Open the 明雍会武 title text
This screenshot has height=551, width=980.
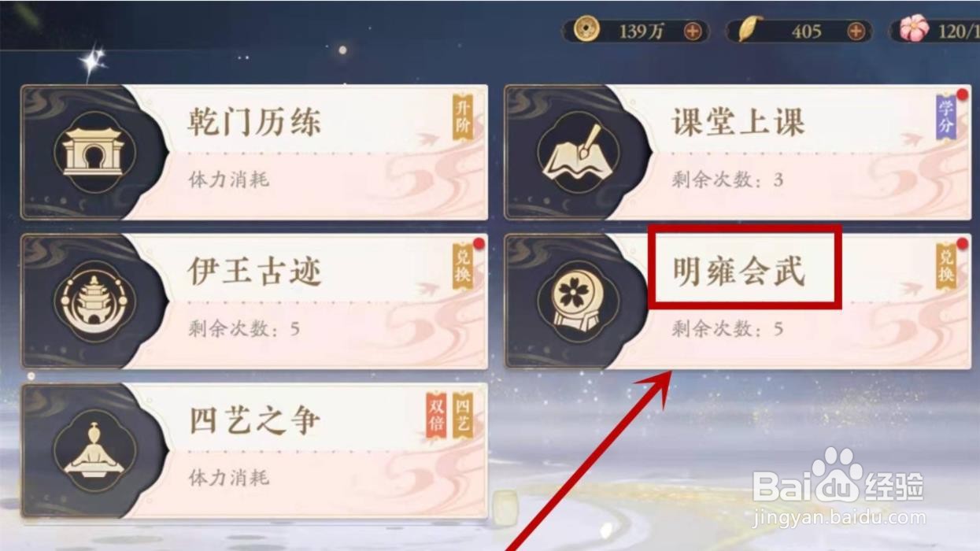click(x=739, y=272)
